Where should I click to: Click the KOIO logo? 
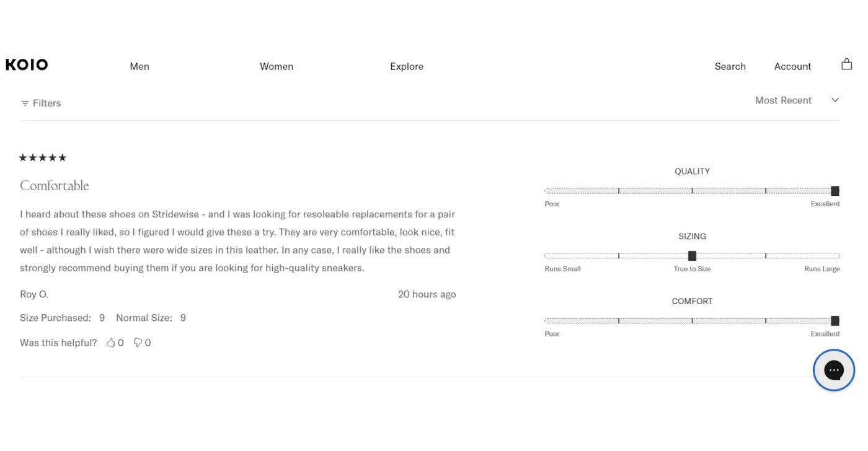[x=27, y=64]
